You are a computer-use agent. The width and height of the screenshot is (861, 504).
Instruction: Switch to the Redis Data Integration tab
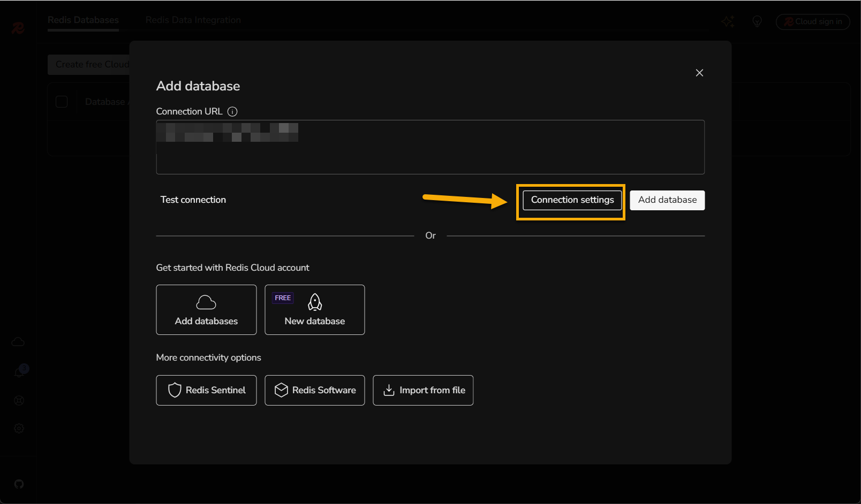(193, 20)
